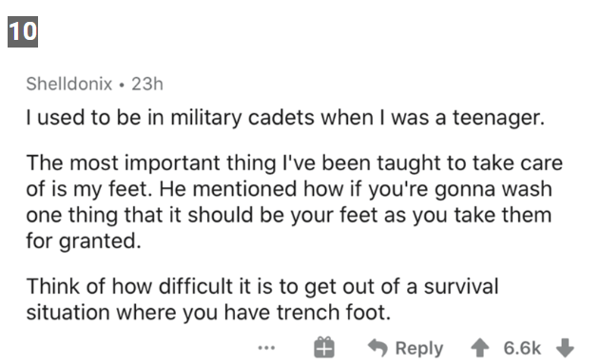The image size is (600, 364).
Task: Click the 6.6k vote score
Action: (522, 349)
